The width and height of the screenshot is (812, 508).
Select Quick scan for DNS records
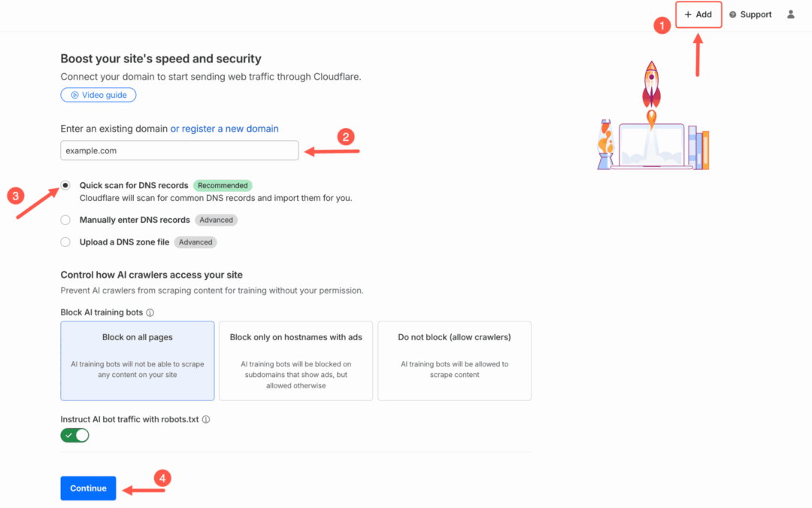[x=65, y=185]
